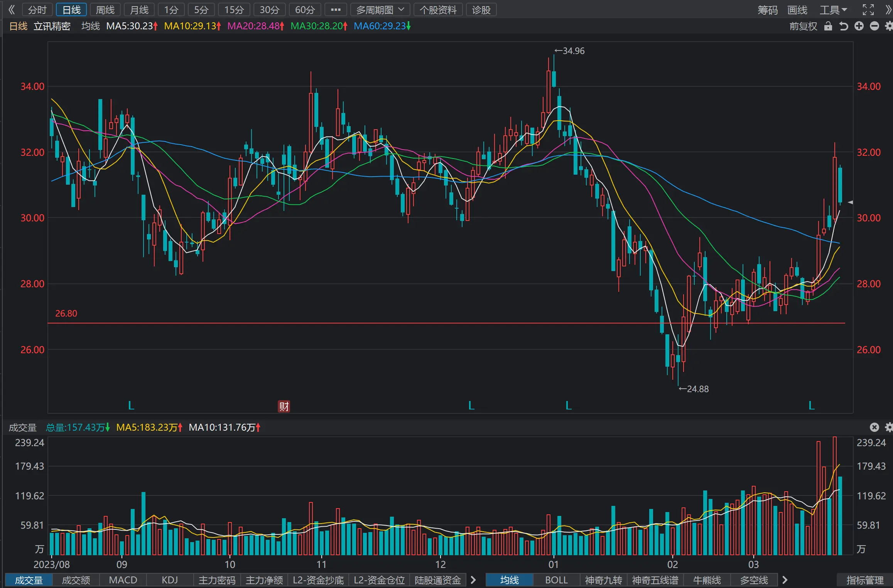Open the 多周期图 dropdown
The height and width of the screenshot is (588, 893).
point(380,10)
